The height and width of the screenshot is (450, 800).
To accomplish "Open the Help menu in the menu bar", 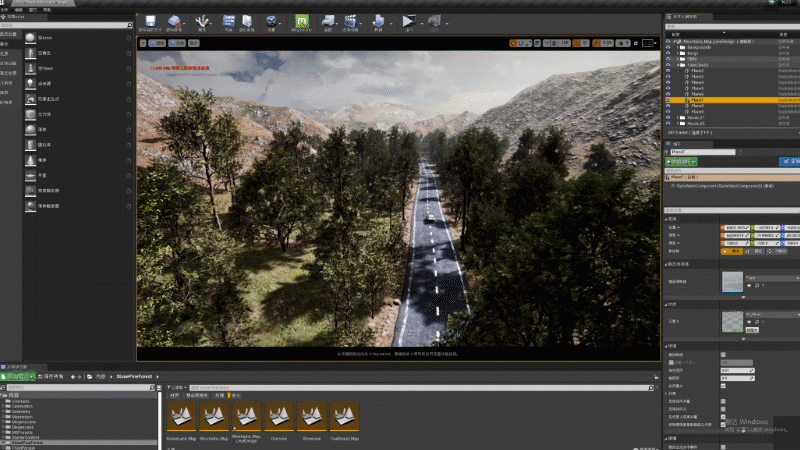I will tap(47, 10).
